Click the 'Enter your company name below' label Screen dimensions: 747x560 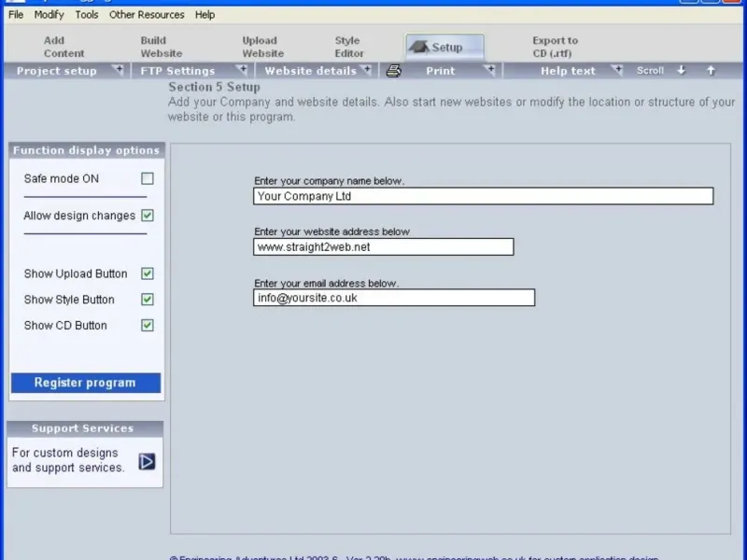point(330,181)
